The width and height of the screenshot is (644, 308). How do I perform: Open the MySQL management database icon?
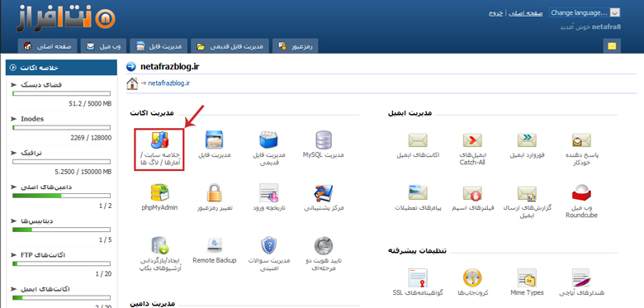coord(324,140)
